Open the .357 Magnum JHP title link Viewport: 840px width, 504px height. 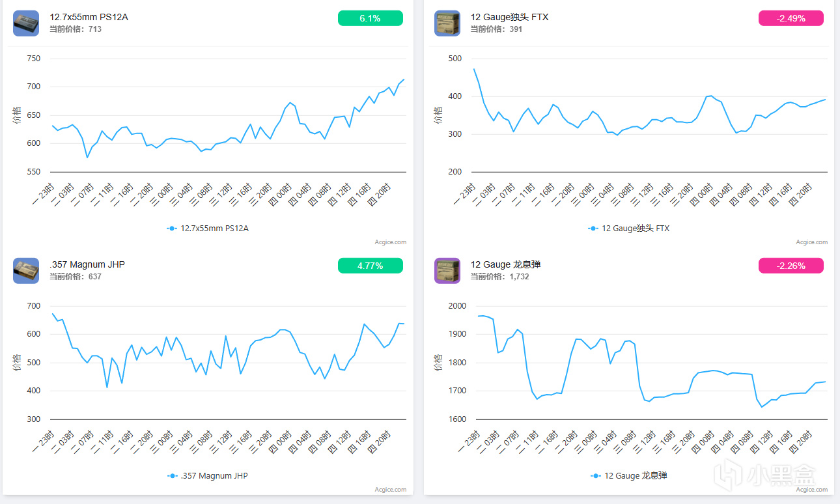(87, 264)
